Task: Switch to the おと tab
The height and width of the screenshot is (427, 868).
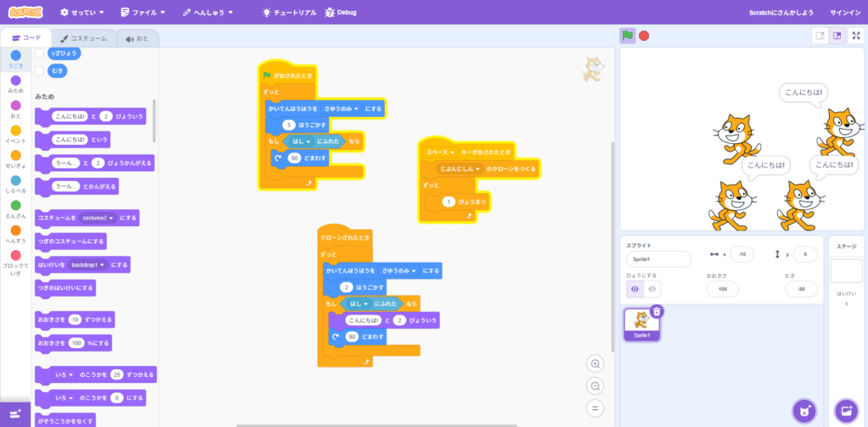Action: click(136, 38)
